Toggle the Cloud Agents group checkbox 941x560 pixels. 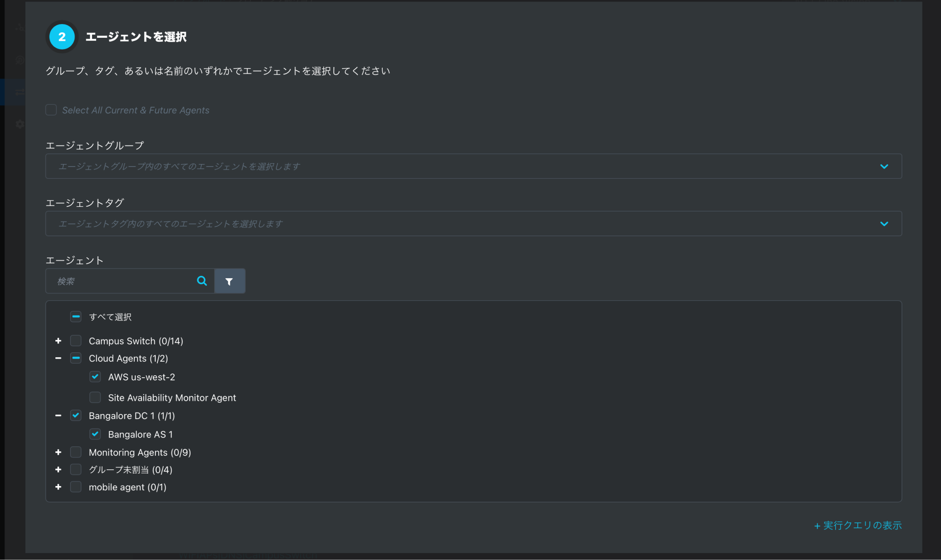tap(76, 358)
